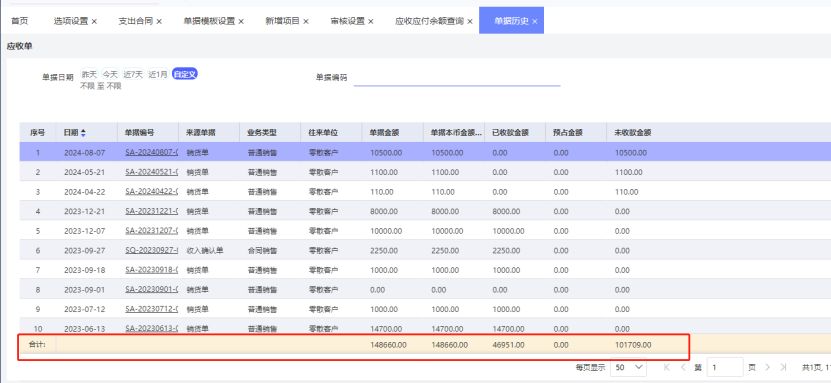The width and height of the screenshot is (831, 383).
Task: Switch to 单据模板设置 tab
Action: point(209,21)
